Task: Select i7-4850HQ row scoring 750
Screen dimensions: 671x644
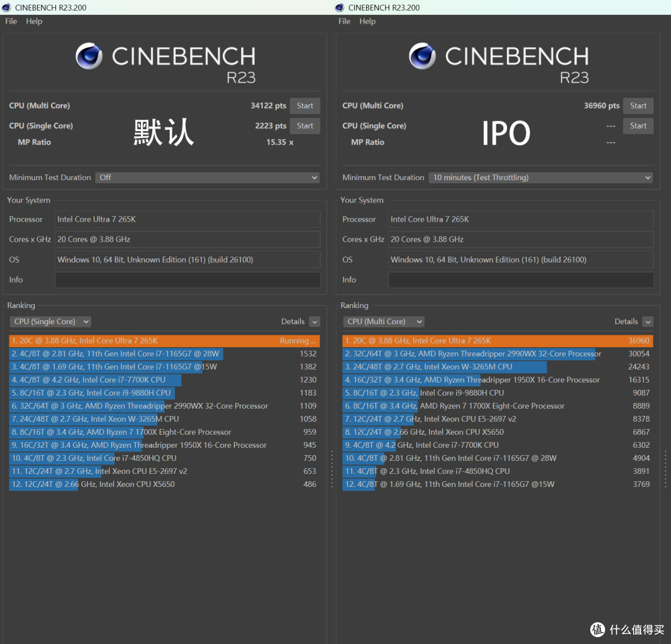Action: point(164,458)
